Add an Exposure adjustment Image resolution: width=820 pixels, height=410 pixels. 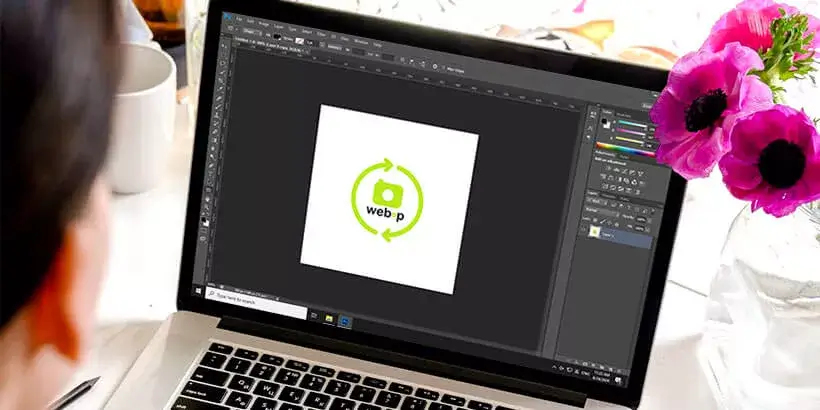pos(632,172)
